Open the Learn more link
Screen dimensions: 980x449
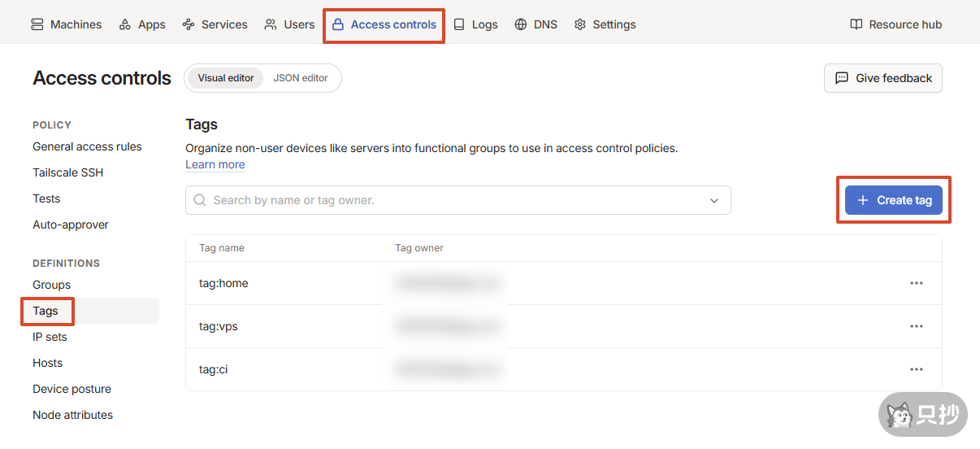click(215, 164)
